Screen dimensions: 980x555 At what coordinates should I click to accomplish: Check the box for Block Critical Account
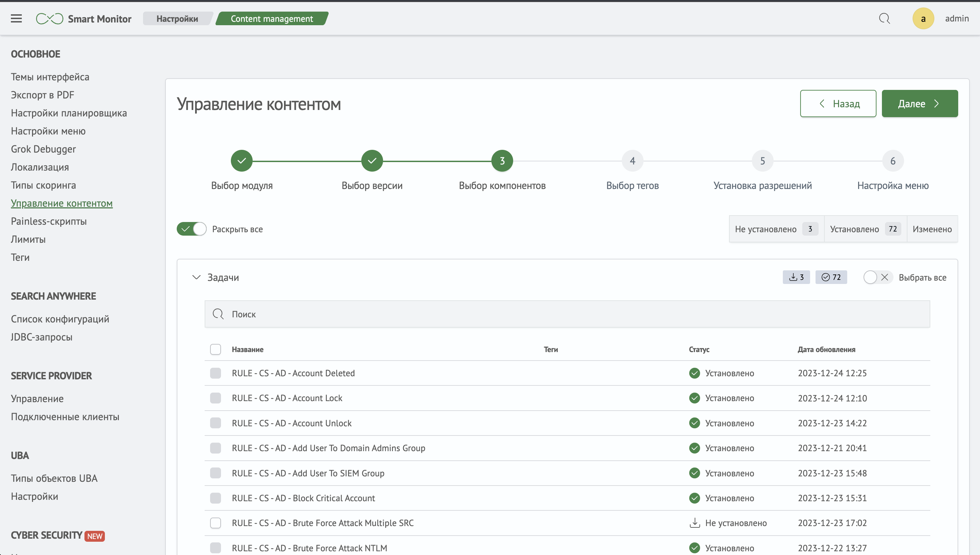click(215, 498)
